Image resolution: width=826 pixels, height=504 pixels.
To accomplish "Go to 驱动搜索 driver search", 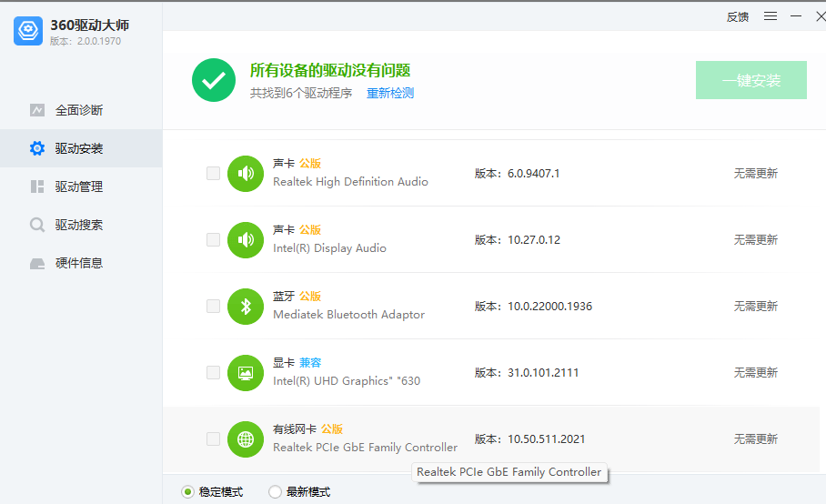I will [81, 225].
